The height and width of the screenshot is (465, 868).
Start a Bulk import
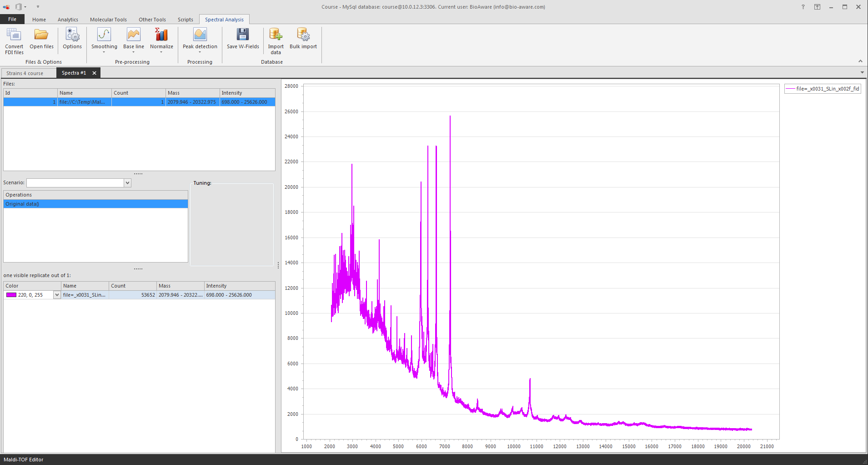click(x=303, y=36)
